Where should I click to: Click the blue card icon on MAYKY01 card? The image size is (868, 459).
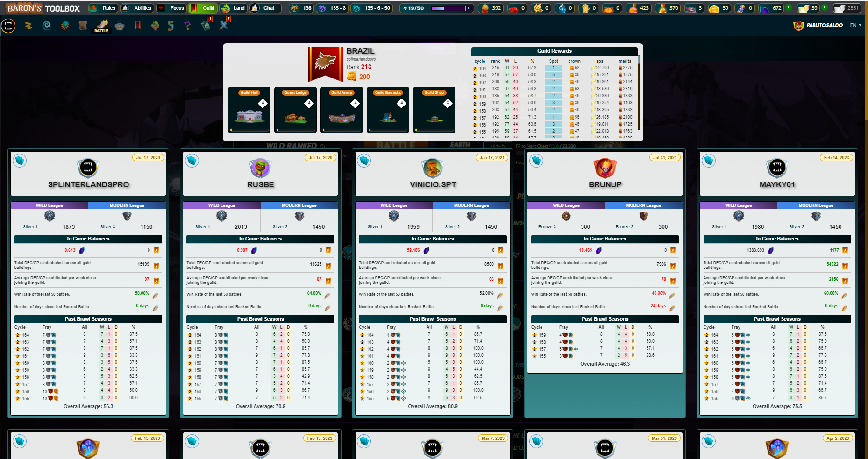(709, 161)
